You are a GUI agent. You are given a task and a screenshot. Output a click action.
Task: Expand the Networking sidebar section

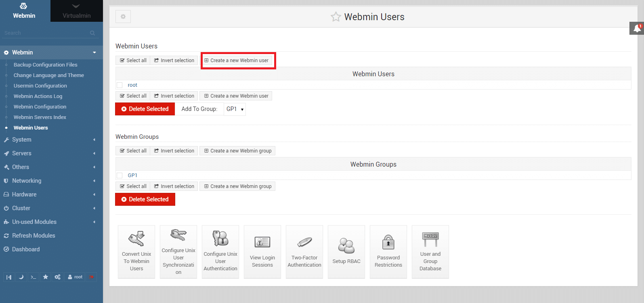click(51, 181)
